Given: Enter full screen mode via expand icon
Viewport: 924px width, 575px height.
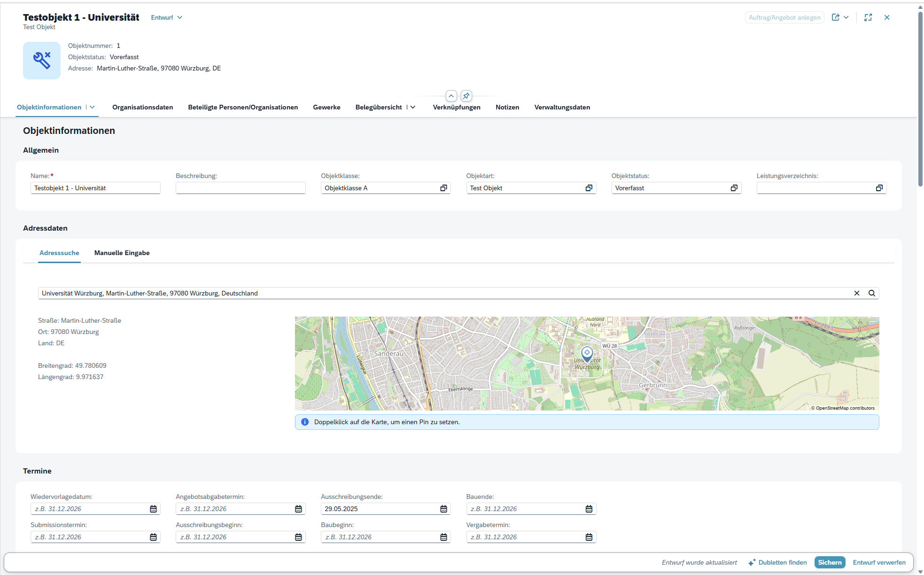Looking at the screenshot, I should (x=868, y=17).
